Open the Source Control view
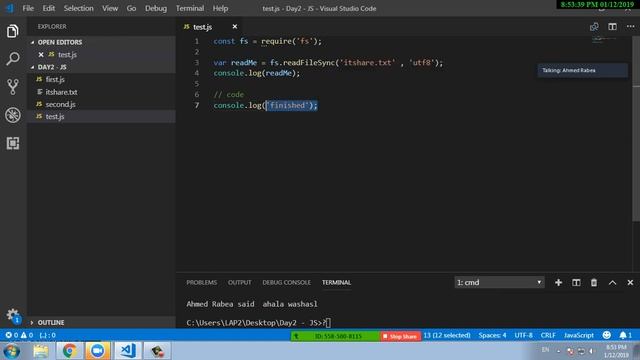The height and width of the screenshot is (360, 640). [13, 87]
